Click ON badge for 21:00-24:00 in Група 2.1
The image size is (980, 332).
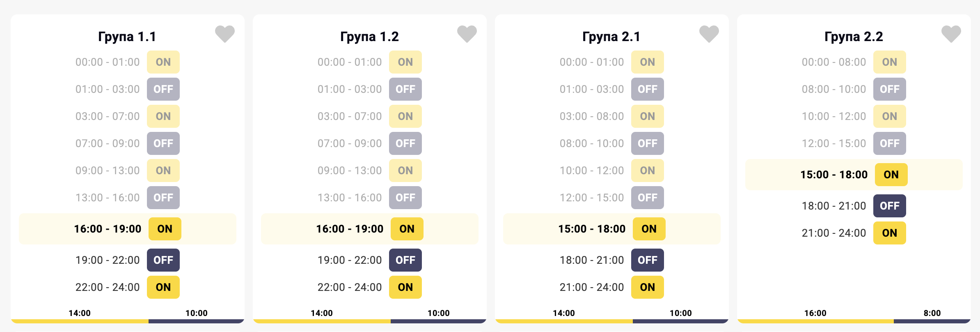tap(648, 287)
